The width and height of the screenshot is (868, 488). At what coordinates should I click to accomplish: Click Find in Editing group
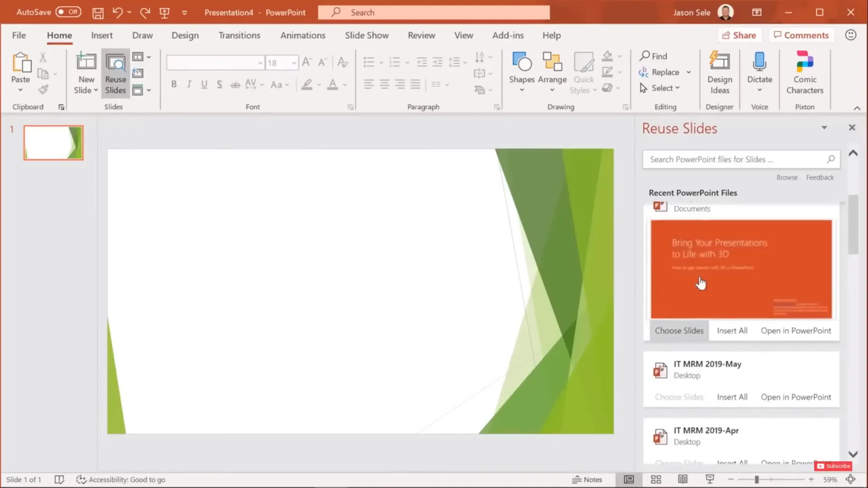click(654, 56)
